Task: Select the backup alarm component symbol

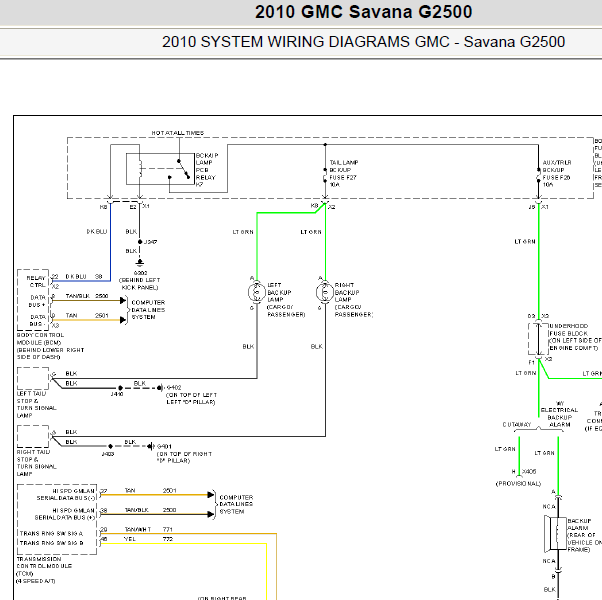Action: pos(556,533)
